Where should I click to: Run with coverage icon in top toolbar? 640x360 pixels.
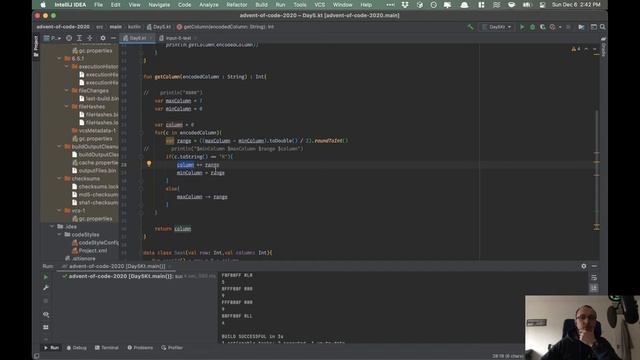[542, 27]
